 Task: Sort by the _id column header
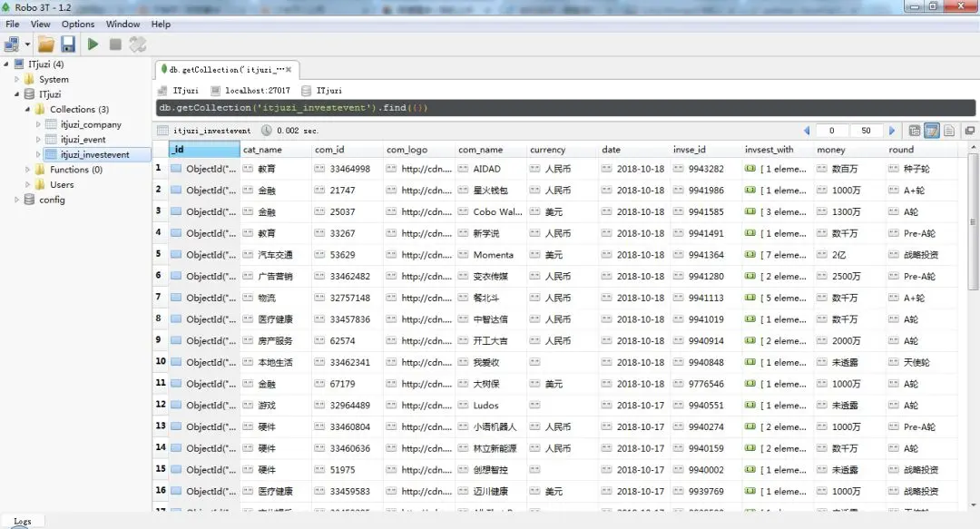[x=204, y=150]
